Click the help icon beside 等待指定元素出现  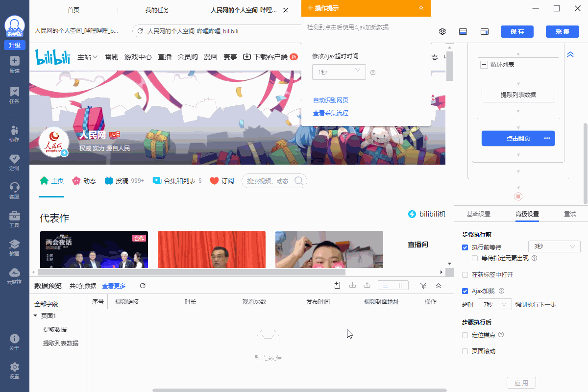(534, 258)
